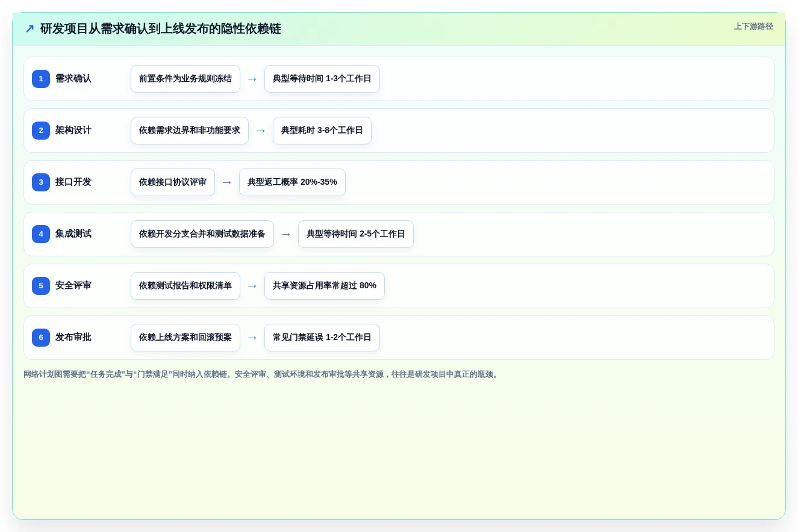
Task: Select the 典型返工概率 20%-35% box
Action: pos(292,182)
